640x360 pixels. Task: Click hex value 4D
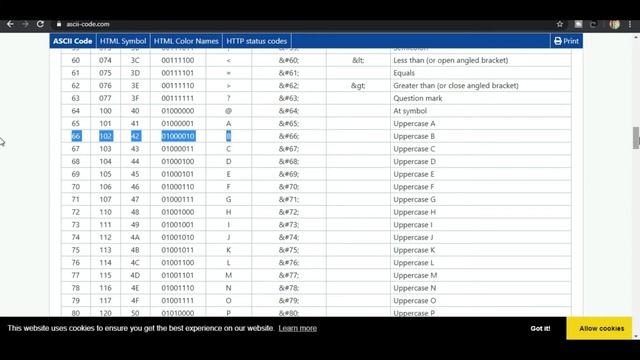pos(135,275)
